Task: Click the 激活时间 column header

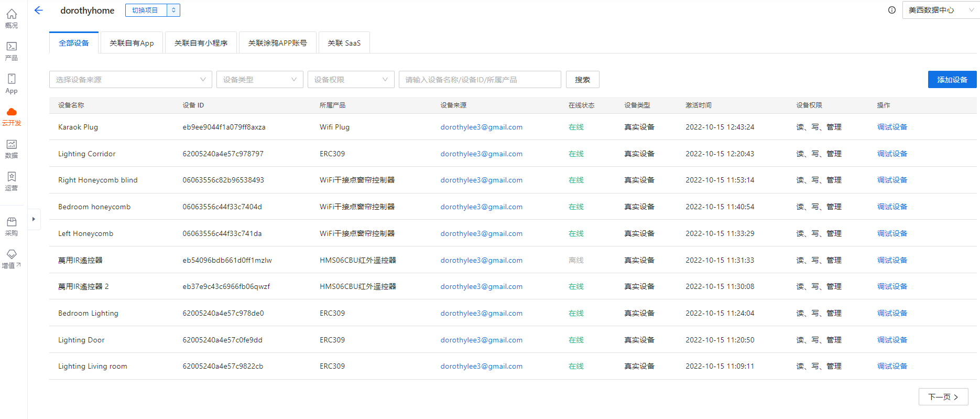Action: click(x=699, y=105)
